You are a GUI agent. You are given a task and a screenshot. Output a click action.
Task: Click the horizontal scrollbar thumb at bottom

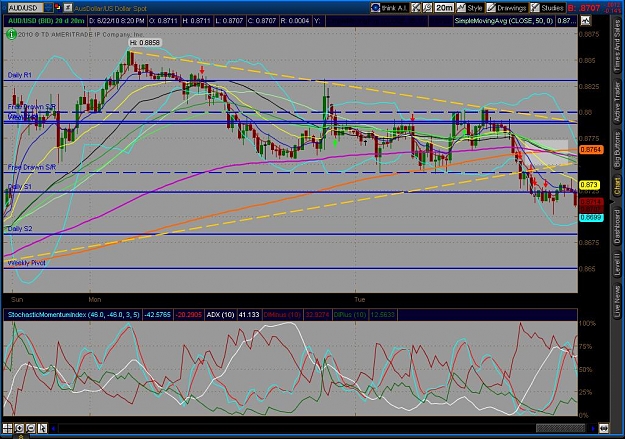(560, 429)
